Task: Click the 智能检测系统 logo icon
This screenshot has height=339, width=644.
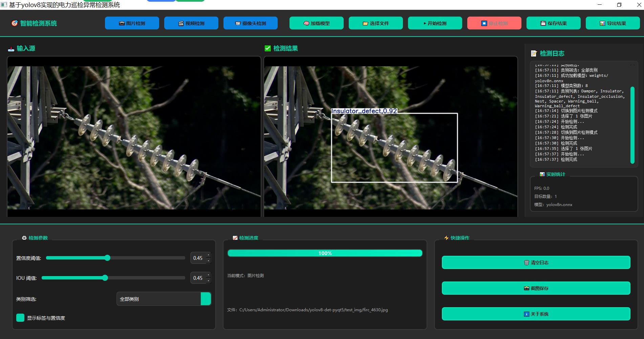Action: coord(15,23)
